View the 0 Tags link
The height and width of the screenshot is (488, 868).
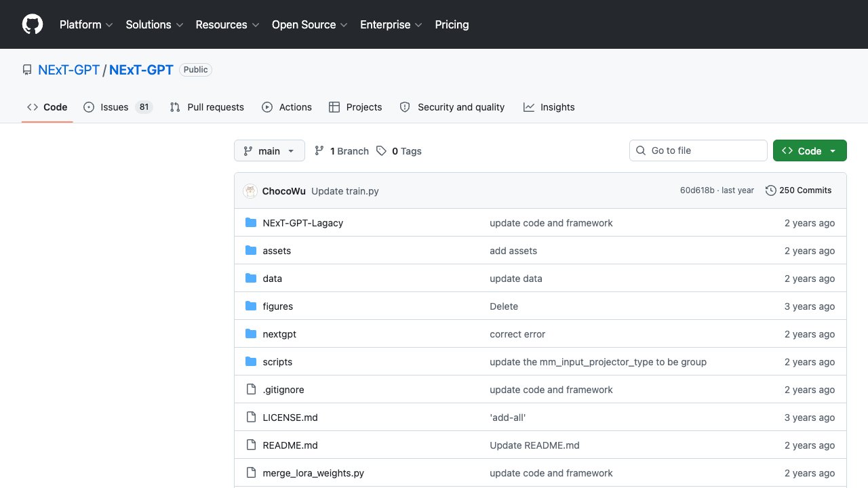(399, 151)
